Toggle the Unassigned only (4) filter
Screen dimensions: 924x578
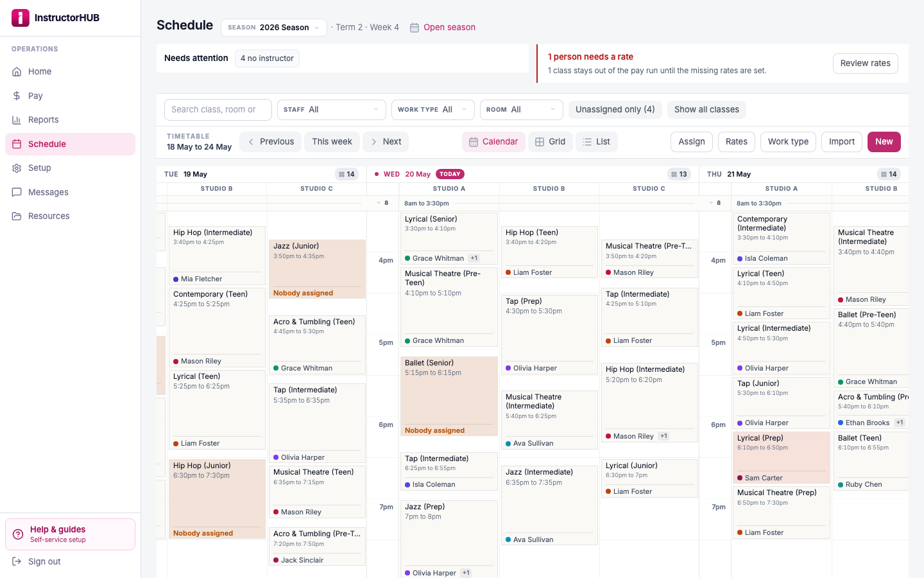pos(615,110)
